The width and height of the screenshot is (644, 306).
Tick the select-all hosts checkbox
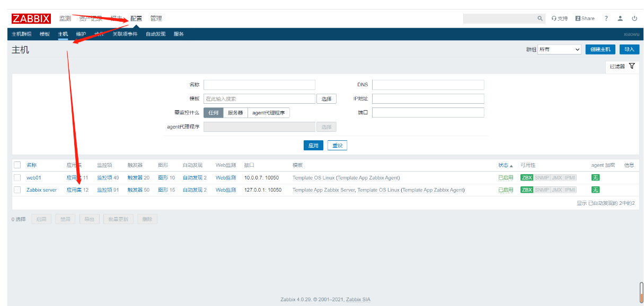coord(17,165)
